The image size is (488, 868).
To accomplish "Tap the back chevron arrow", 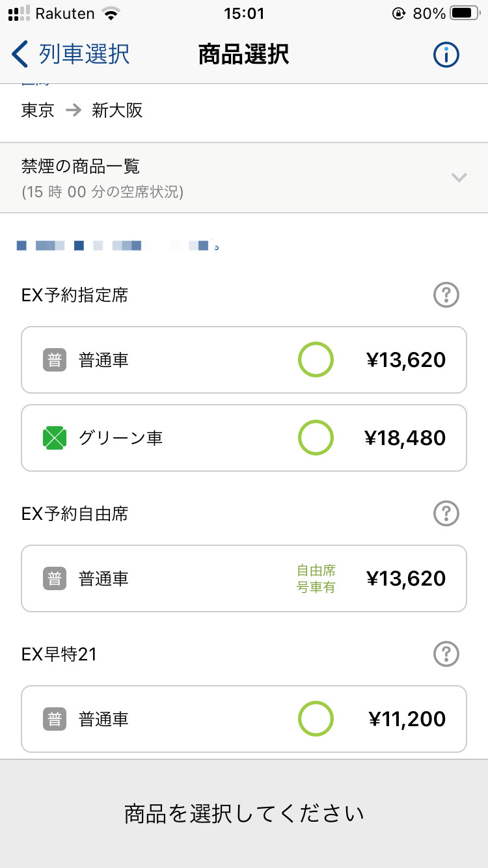I will click(x=21, y=55).
